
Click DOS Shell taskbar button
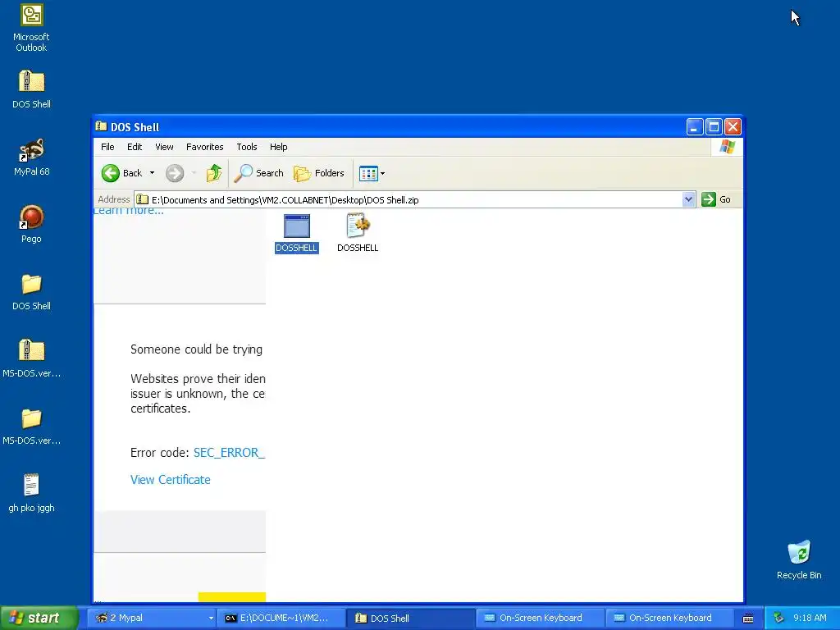point(411,618)
